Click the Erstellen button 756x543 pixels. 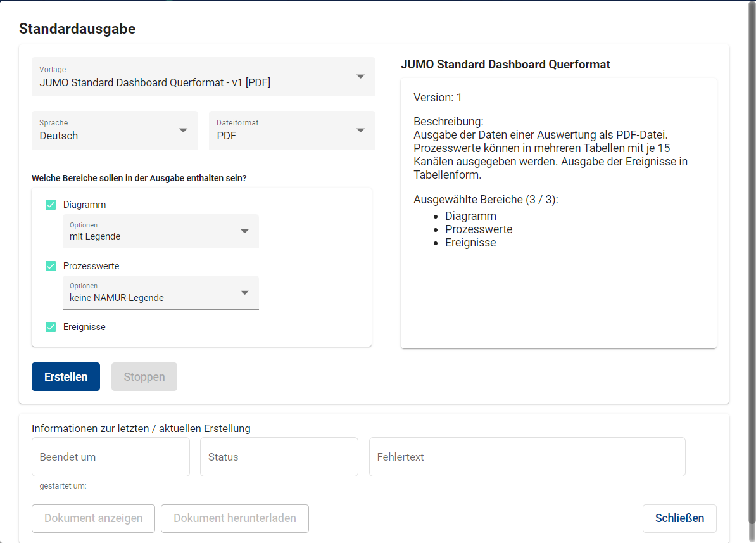pyautogui.click(x=66, y=377)
